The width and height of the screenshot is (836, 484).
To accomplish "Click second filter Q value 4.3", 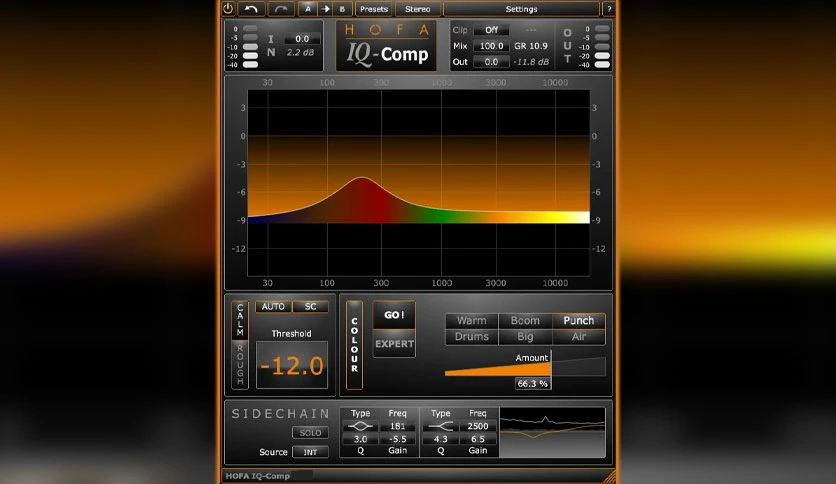I will pos(441,439).
